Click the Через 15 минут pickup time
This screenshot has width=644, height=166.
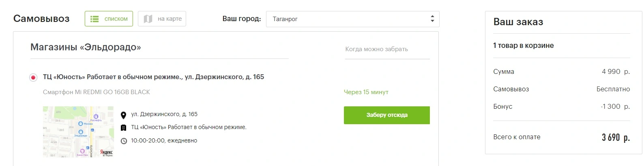[x=366, y=92]
